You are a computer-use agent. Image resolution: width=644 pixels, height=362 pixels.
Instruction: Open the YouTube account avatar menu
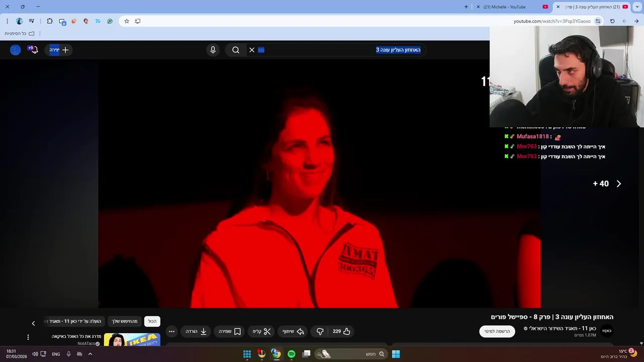tap(16, 50)
